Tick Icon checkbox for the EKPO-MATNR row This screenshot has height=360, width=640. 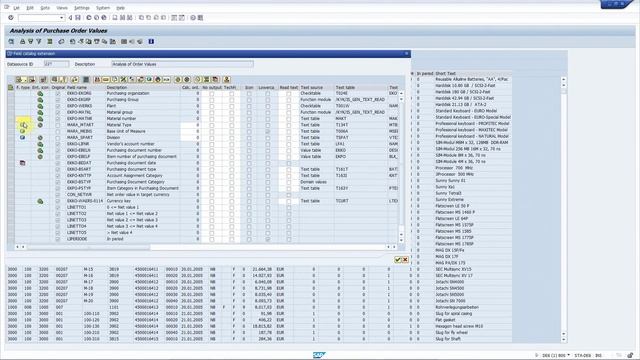[x=249, y=119]
